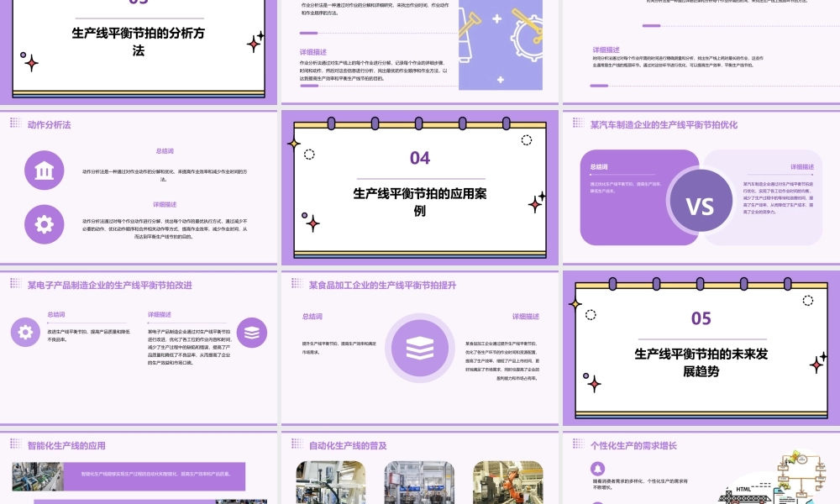Select the 04 生产线平衡节拍的应用案例 slide
840x504 pixels.
click(420, 187)
